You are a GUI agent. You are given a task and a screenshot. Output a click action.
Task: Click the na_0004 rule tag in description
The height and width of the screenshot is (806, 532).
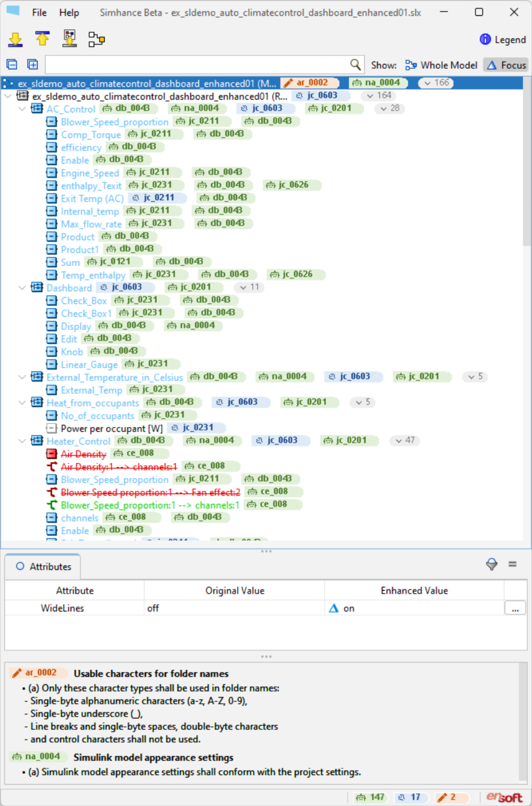38,756
